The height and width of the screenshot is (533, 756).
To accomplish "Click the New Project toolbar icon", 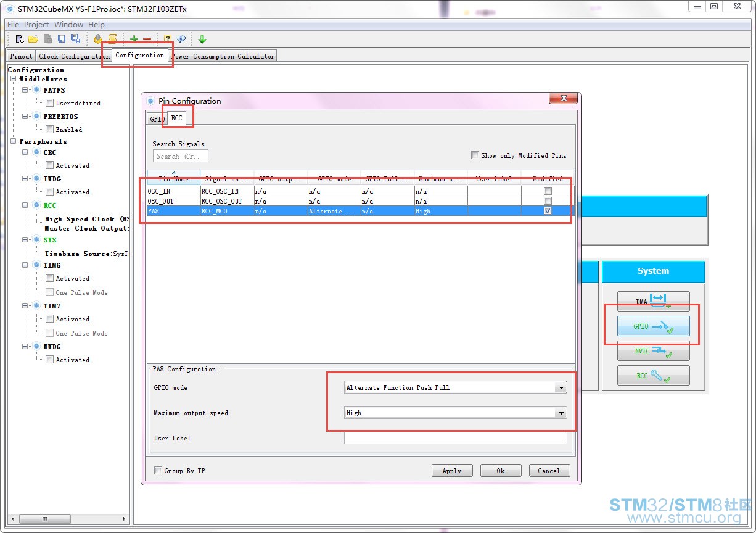I will pos(20,39).
